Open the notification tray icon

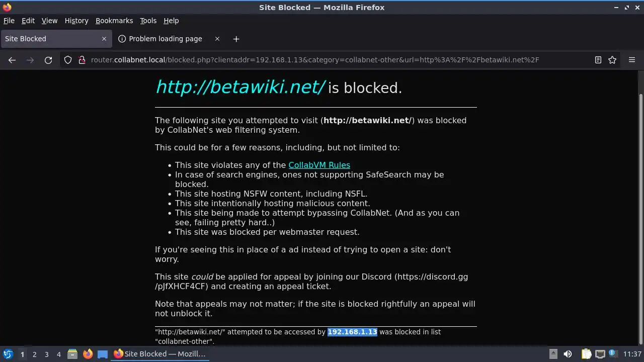tap(613, 354)
